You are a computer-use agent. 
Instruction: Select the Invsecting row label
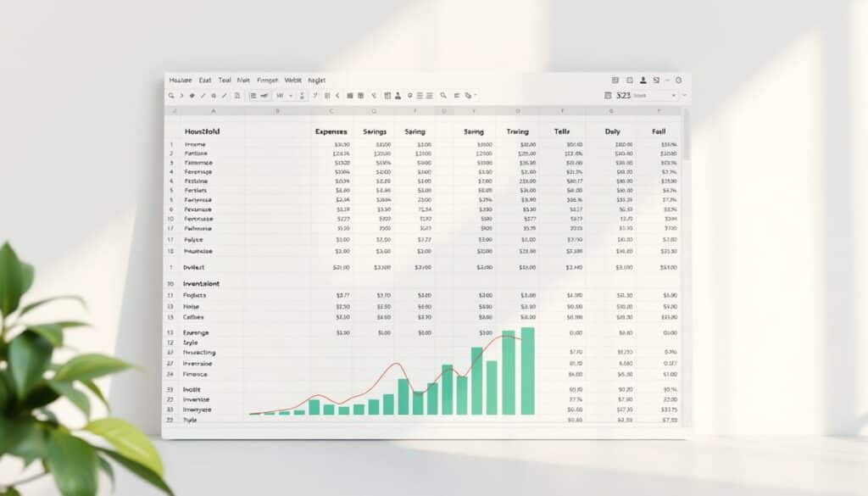tap(199, 352)
